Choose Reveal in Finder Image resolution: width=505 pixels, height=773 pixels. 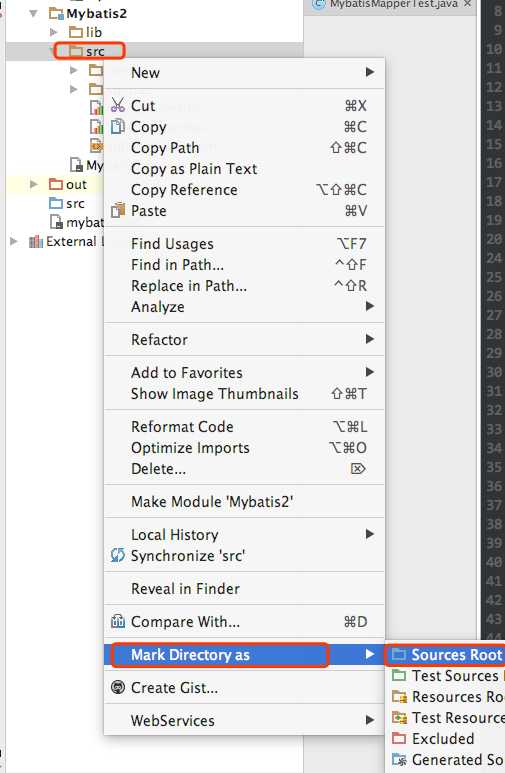point(245,589)
